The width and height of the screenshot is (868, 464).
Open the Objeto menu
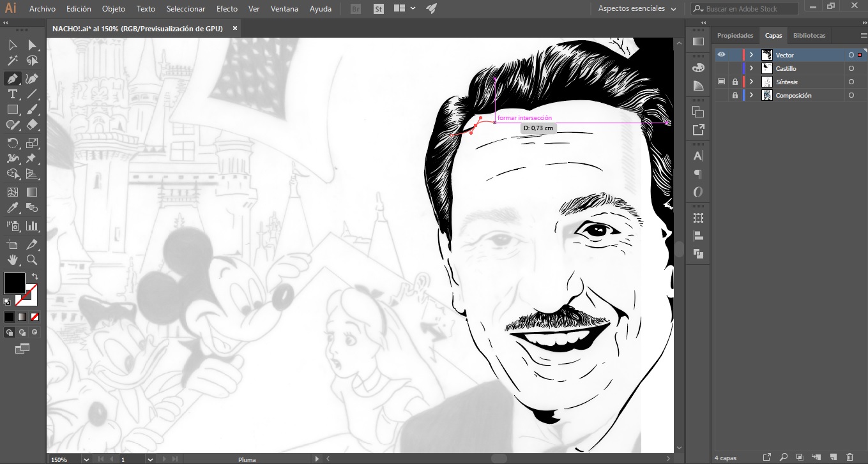[x=114, y=9]
